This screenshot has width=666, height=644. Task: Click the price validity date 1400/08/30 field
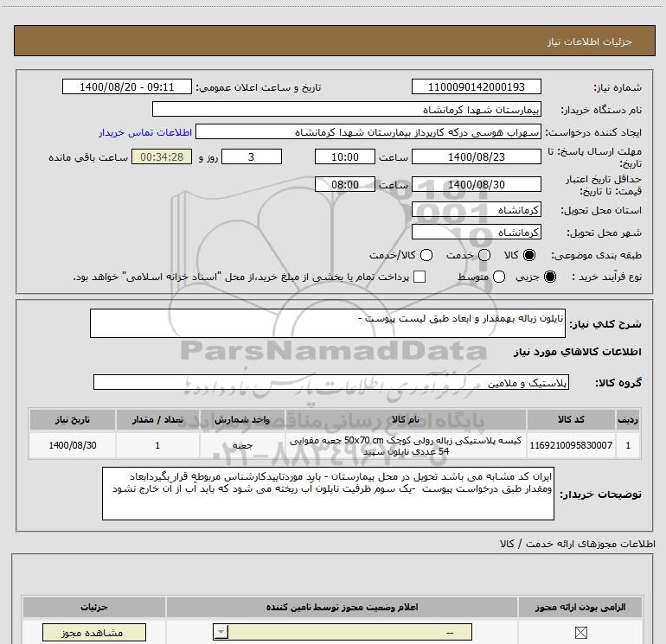pyautogui.click(x=476, y=184)
